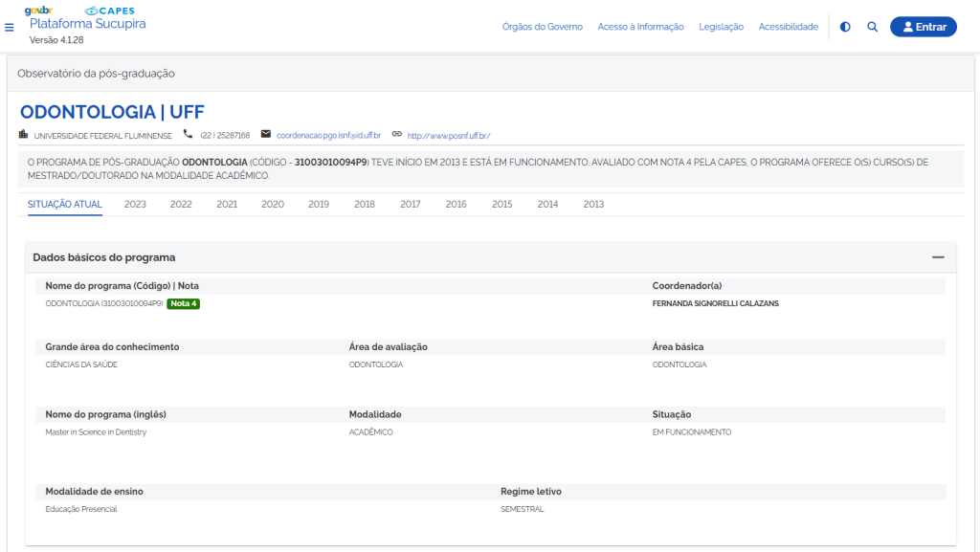The height and width of the screenshot is (552, 980).
Task: Switch to the 2015 tab
Action: (501, 204)
